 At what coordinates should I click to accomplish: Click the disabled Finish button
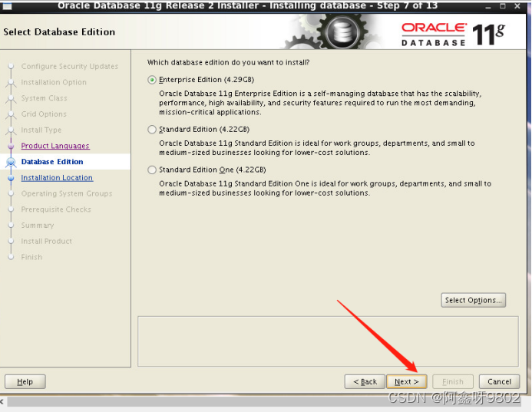click(453, 382)
